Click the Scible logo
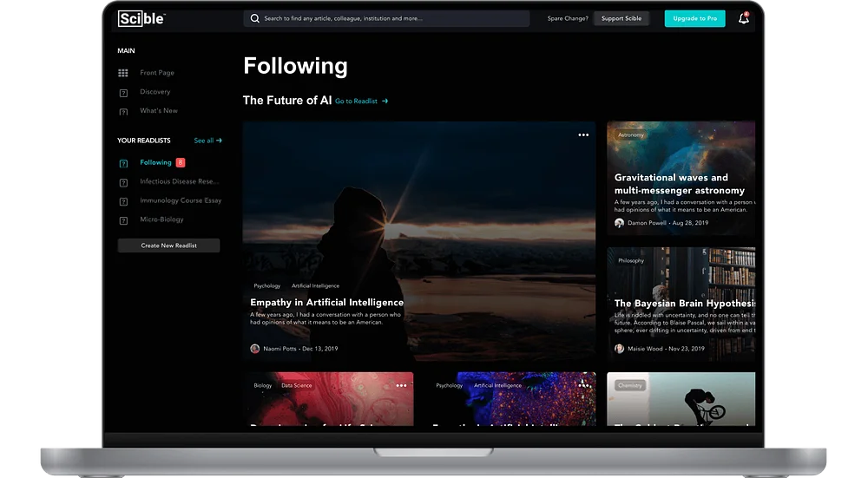Viewport: 868px width, 478px height. (141, 19)
